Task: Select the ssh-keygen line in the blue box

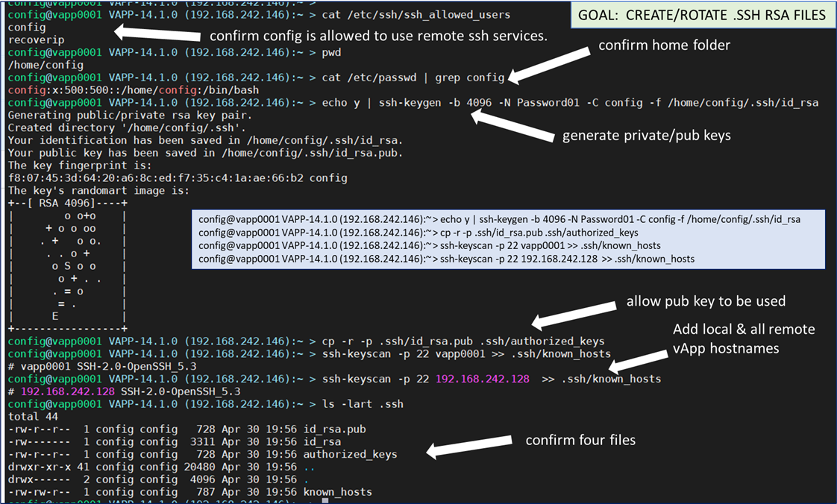Action: [x=499, y=219]
